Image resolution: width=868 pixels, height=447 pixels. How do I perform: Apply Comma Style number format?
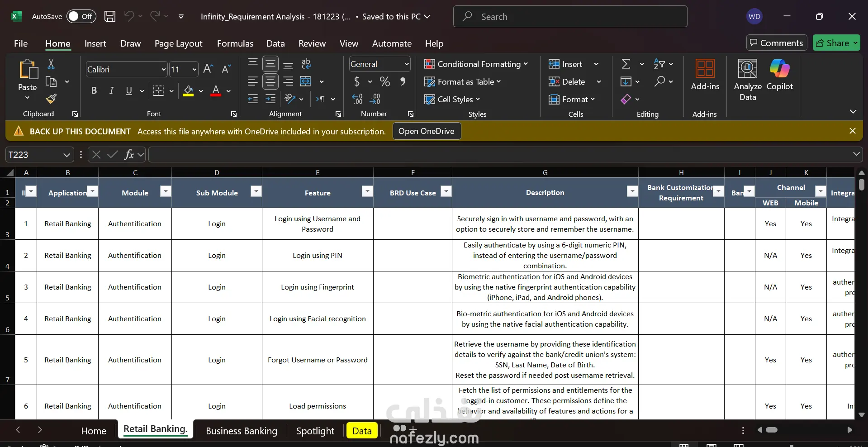click(x=403, y=81)
